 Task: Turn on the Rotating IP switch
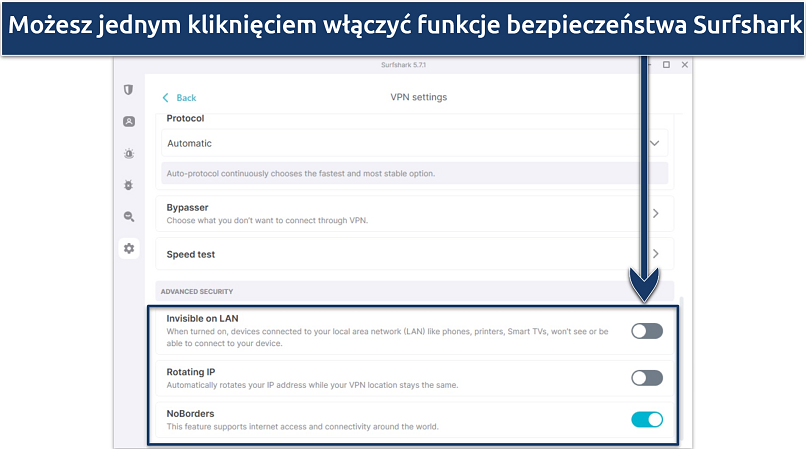coord(646,378)
